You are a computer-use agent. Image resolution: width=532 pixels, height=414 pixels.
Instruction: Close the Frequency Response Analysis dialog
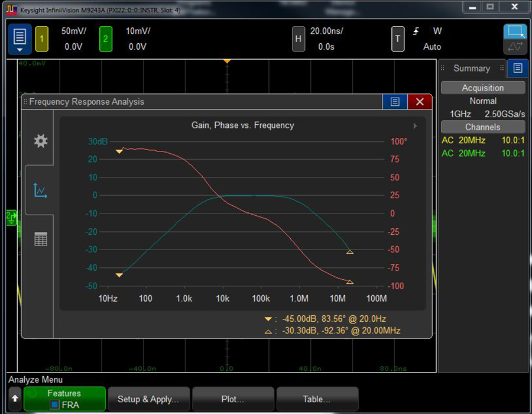click(x=420, y=102)
